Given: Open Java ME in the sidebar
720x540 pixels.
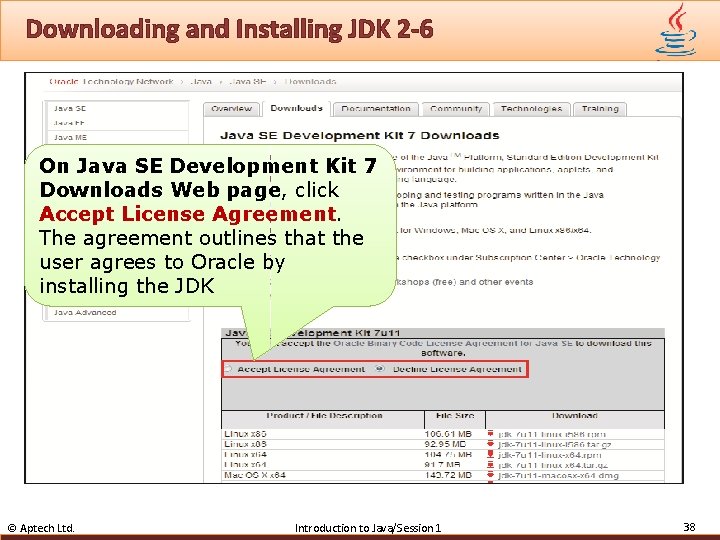Looking at the screenshot, I should 70,137.
